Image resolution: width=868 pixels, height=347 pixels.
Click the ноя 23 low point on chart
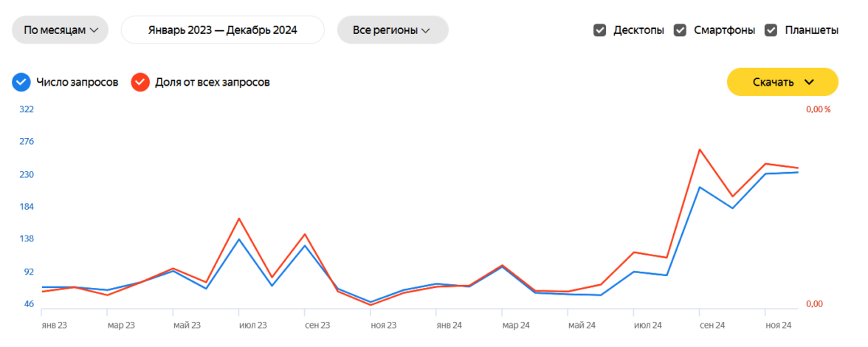tap(371, 303)
